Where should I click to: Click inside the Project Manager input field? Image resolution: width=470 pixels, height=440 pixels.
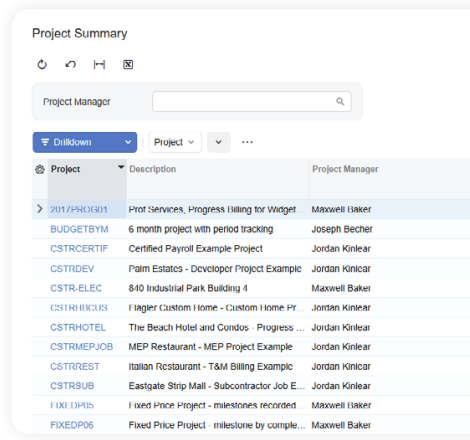pos(252,101)
